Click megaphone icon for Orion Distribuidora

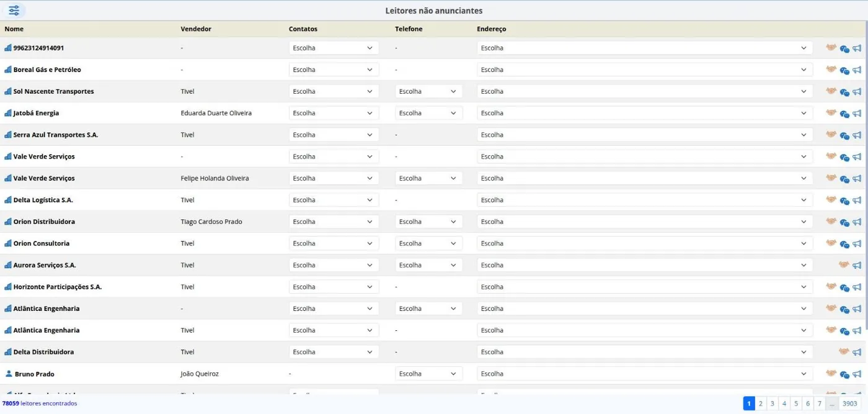tap(857, 222)
